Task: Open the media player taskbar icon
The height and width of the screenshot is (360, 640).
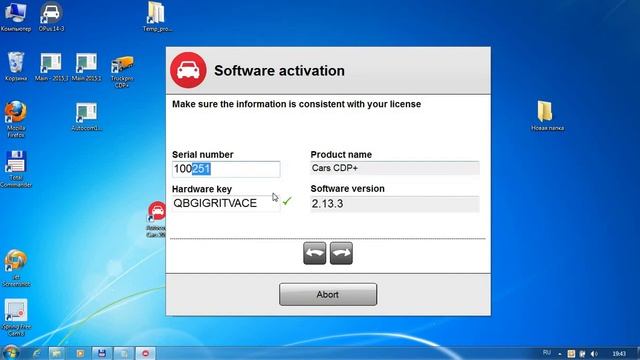Action: (80, 353)
